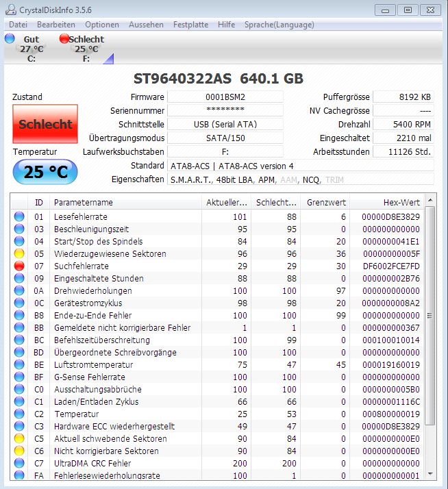
Task: Click blue icon for Gemeldete nicht korrigierbare Fehler
Action: point(19,327)
